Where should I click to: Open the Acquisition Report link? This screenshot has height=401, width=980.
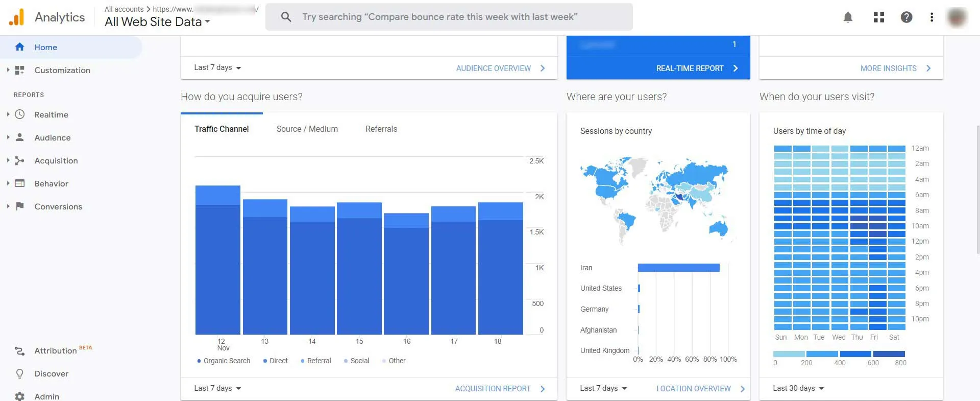(x=500, y=389)
